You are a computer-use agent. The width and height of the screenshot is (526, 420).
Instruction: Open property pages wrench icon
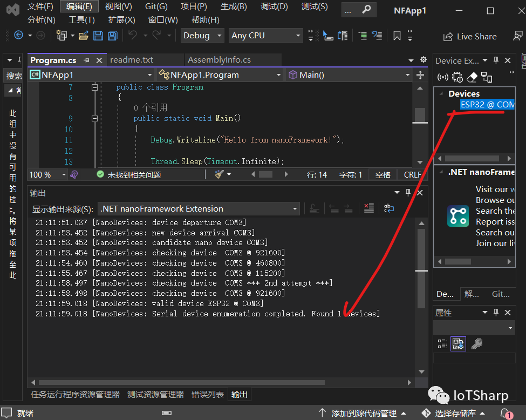click(x=477, y=344)
